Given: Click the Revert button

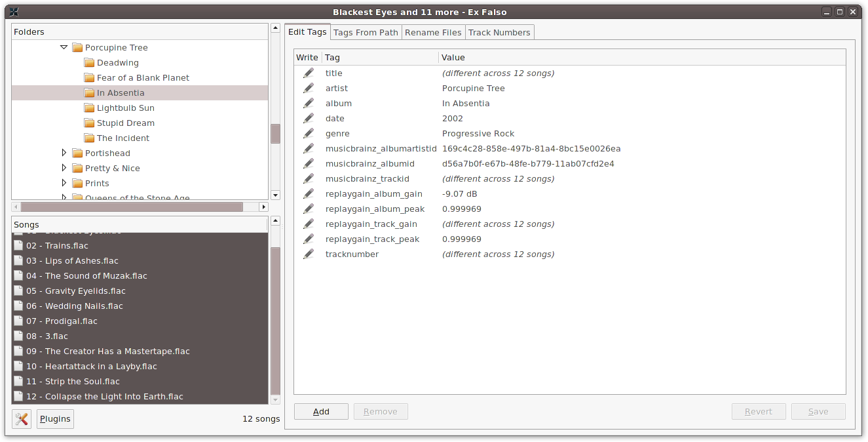Looking at the screenshot, I should tap(759, 411).
